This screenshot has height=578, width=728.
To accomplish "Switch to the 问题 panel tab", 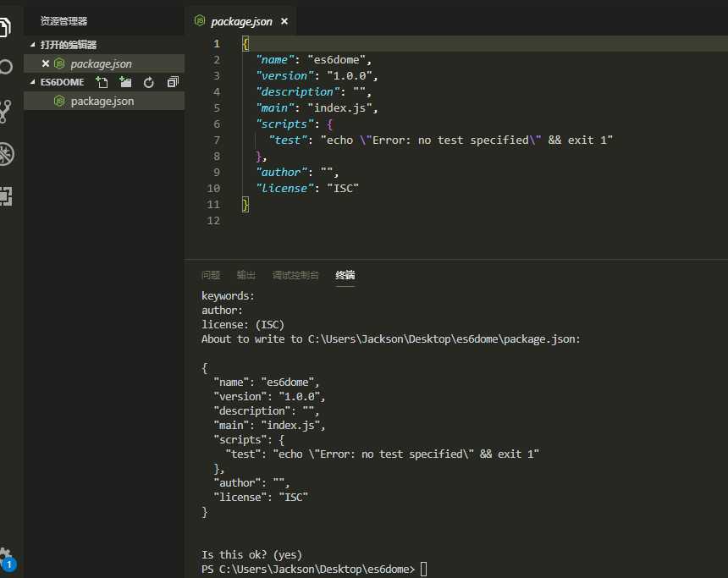I will pos(211,275).
